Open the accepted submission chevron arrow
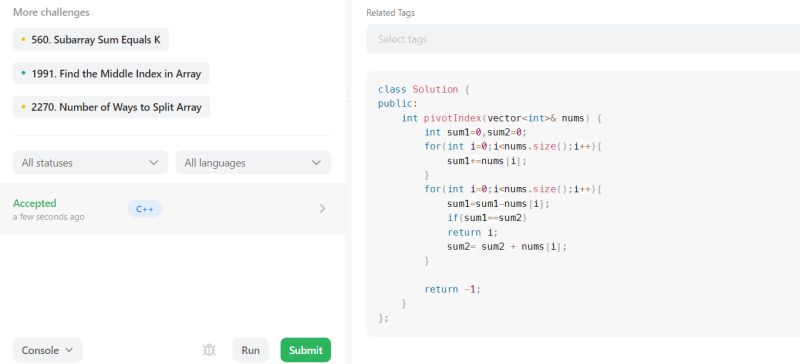 322,208
